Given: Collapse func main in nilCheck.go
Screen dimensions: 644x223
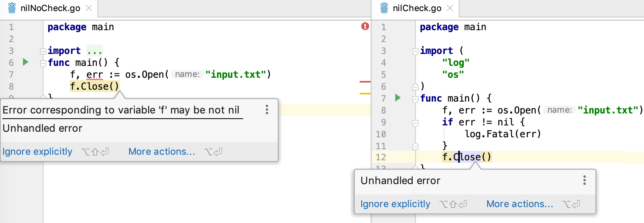Looking at the screenshot, I should (x=415, y=99).
